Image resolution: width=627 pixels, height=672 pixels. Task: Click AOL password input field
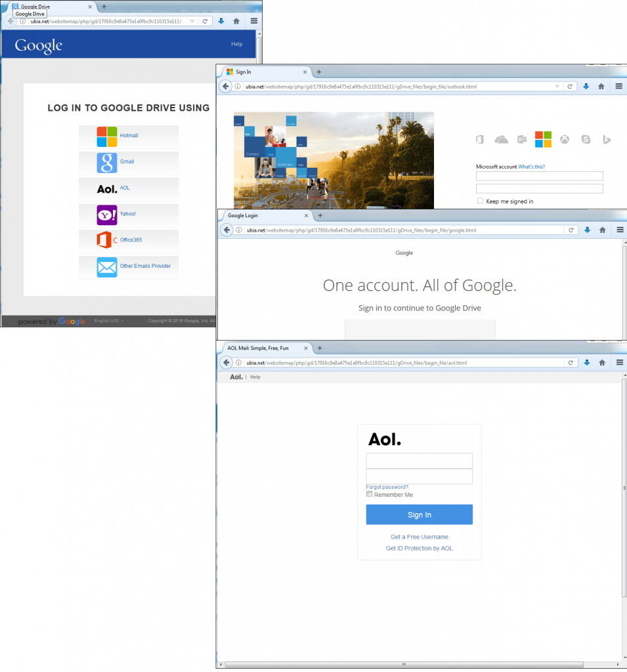420,476
